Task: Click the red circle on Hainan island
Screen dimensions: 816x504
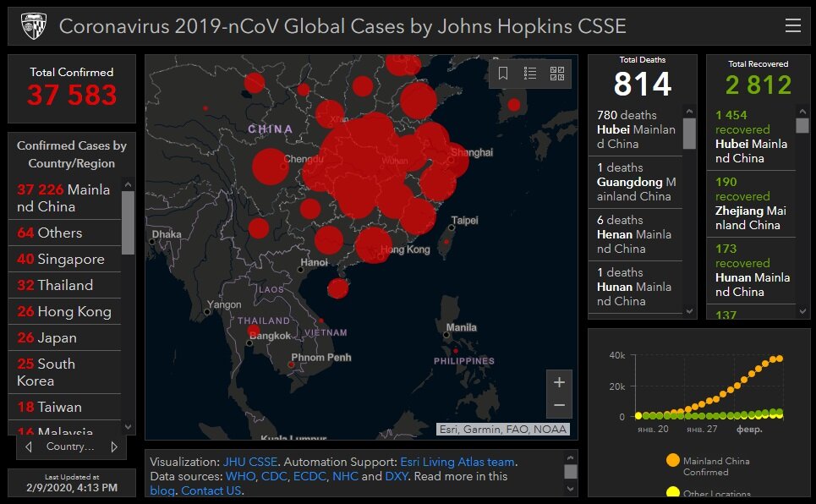Action: click(337, 288)
